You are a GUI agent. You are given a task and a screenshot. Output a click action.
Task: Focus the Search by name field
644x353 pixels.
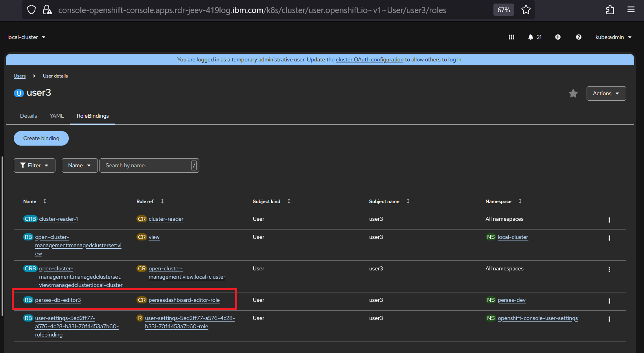click(145, 165)
